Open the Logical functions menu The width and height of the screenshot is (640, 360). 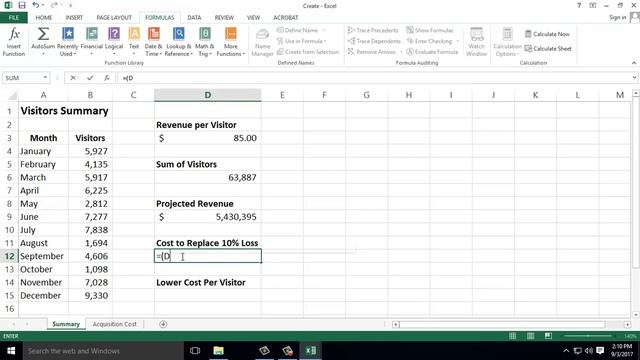[114, 42]
